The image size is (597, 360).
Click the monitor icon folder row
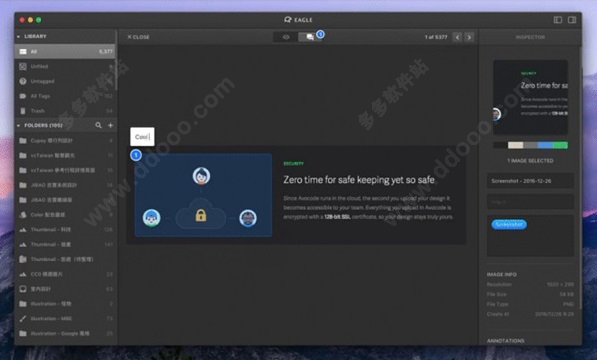[65, 289]
